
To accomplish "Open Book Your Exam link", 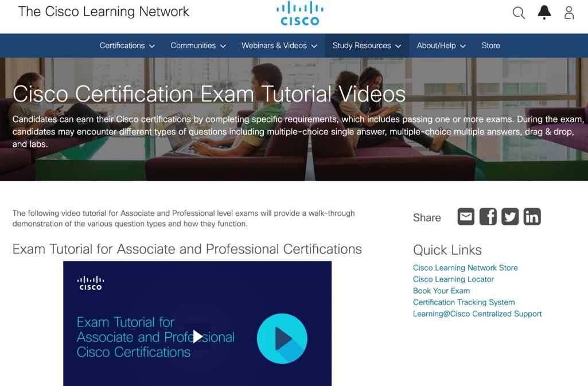I will click(441, 291).
